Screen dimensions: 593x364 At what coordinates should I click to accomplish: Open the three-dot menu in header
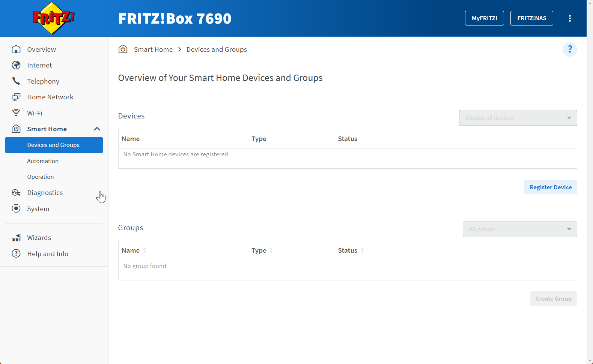(569, 18)
